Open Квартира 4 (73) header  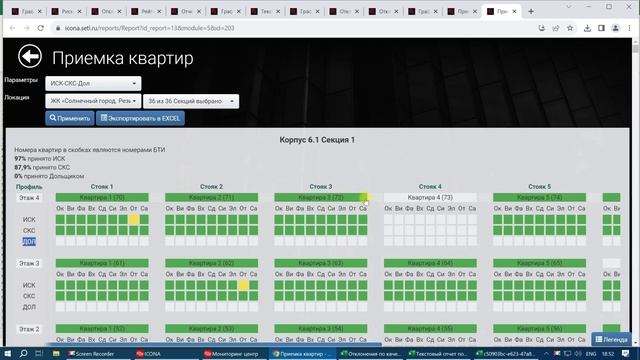430,198
